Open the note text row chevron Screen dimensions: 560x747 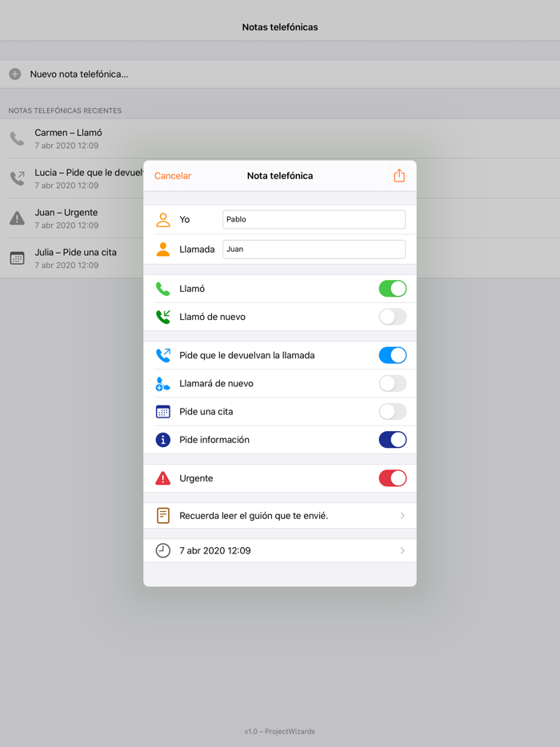(x=402, y=516)
